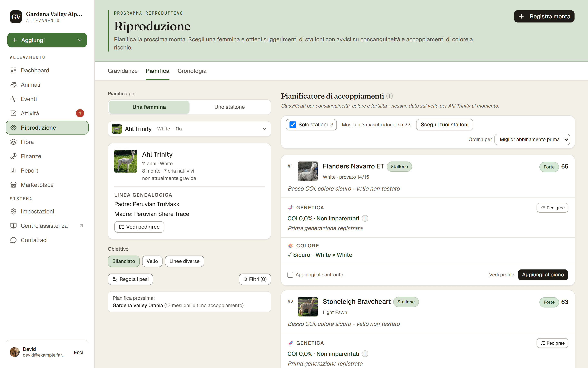Viewport: 588px width, 368px height.
Task: Check Aggiungi al confronto for Flanders Navarro
Action: pyautogui.click(x=290, y=275)
